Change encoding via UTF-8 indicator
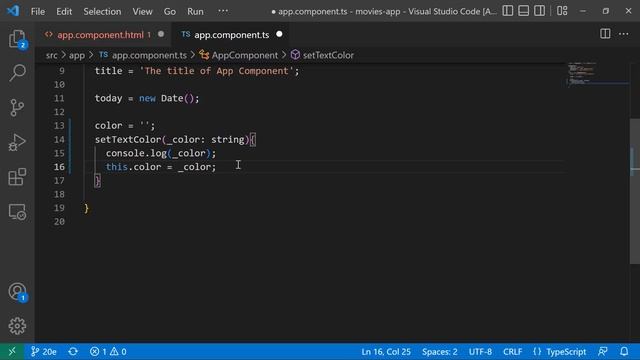 [480, 351]
